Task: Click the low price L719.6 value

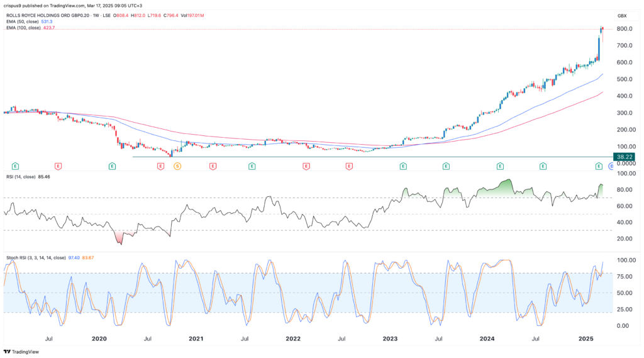Action: (156, 16)
